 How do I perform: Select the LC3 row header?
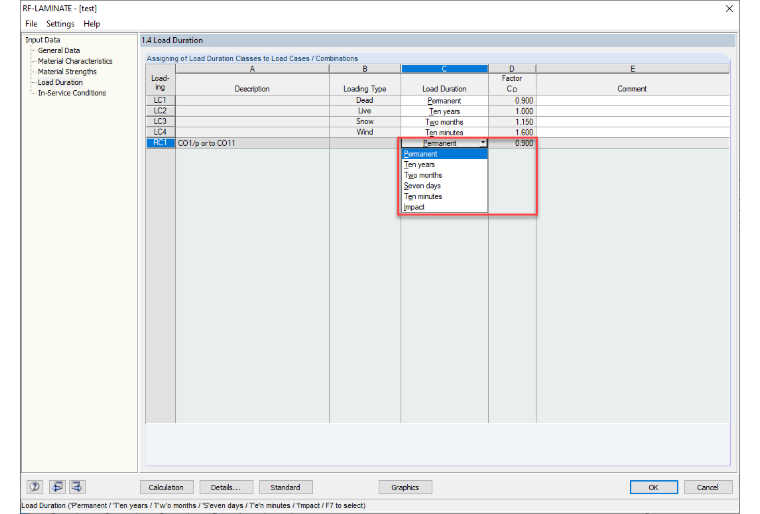click(x=160, y=122)
